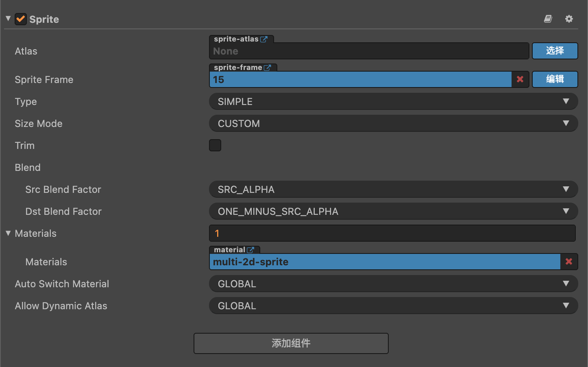
Task: Enable the Trim checkbox
Action: 215,145
